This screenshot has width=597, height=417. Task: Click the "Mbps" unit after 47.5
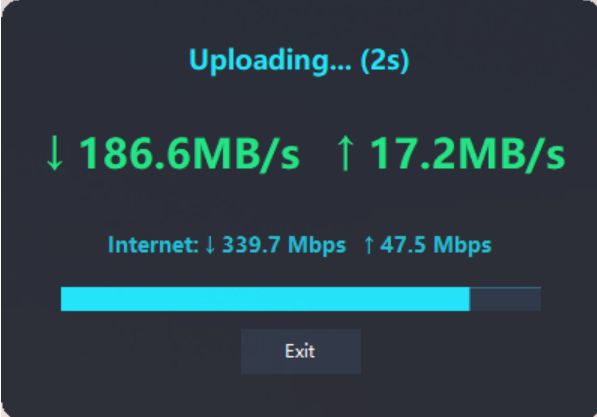(463, 246)
